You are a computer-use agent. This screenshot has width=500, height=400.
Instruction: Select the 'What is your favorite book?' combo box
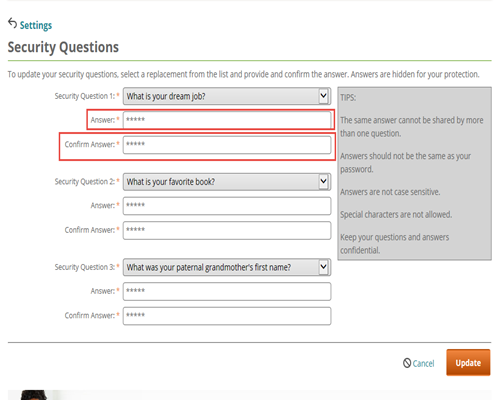point(227,182)
